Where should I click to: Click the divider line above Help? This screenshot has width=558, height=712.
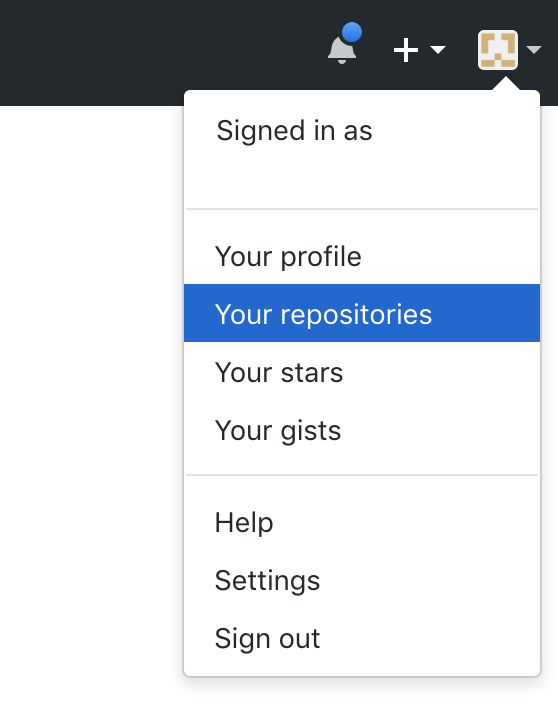coord(362,475)
